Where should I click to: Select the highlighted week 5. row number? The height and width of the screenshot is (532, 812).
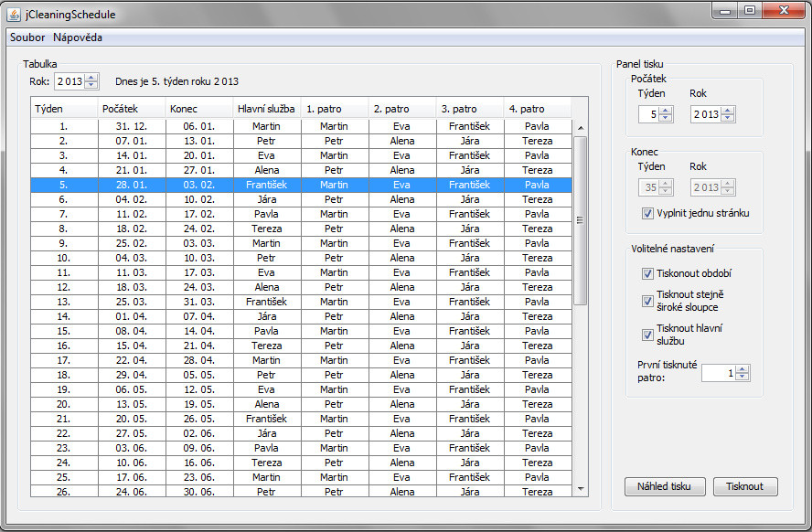click(64, 185)
